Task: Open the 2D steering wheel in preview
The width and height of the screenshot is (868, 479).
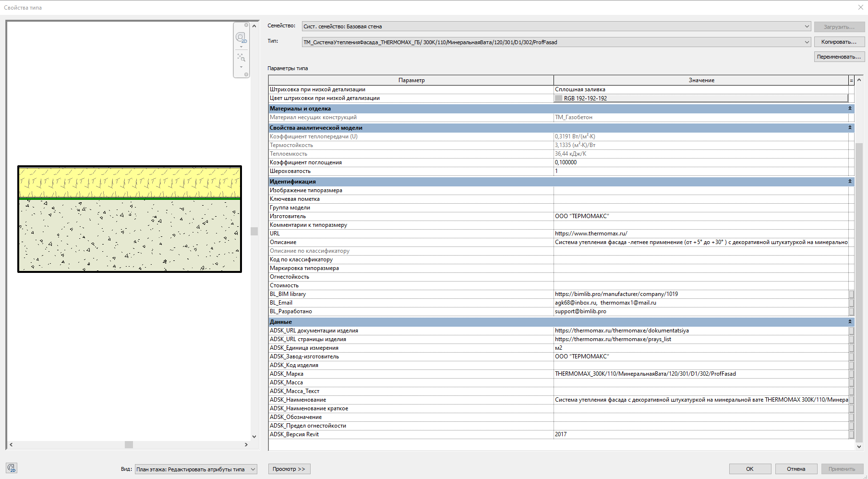Action: [x=241, y=37]
